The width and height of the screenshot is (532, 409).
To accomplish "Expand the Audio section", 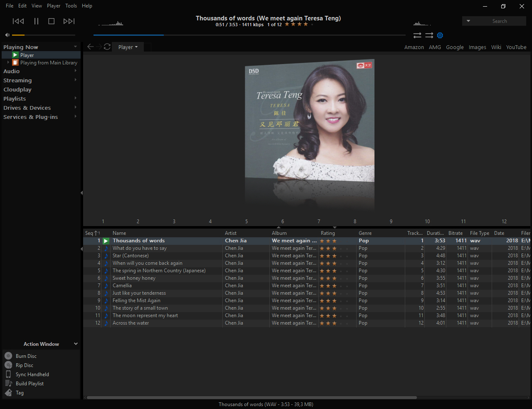I will pyautogui.click(x=75, y=71).
